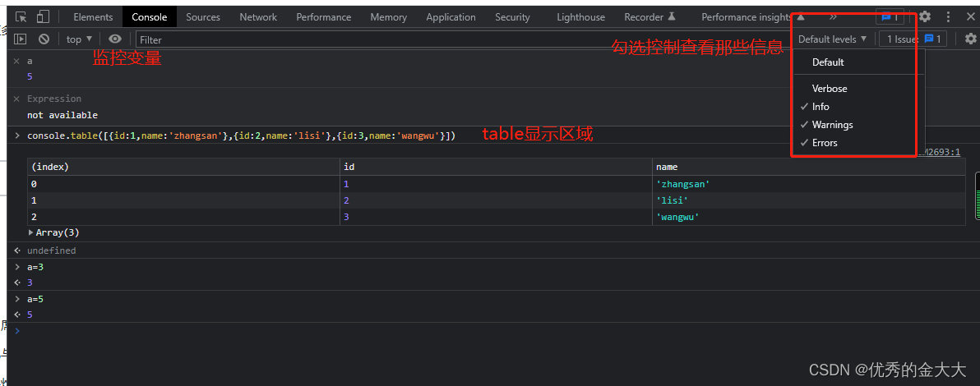Image resolution: width=980 pixels, height=386 pixels.
Task: Show more tabs with the chevron
Action: click(x=833, y=17)
